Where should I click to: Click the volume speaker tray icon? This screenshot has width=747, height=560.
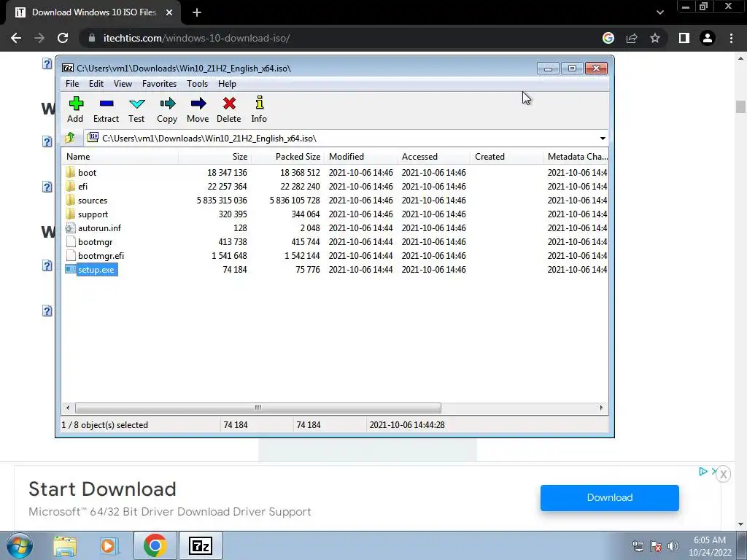[673, 546]
